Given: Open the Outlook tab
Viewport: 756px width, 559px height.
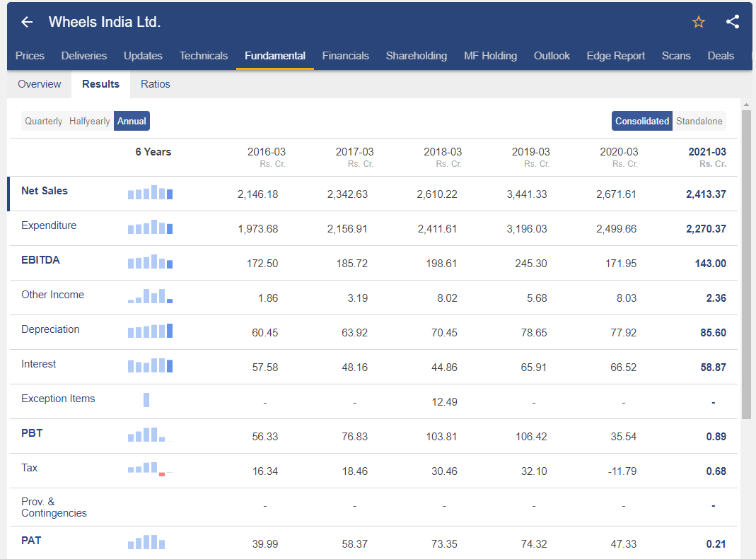Looking at the screenshot, I should (x=552, y=56).
